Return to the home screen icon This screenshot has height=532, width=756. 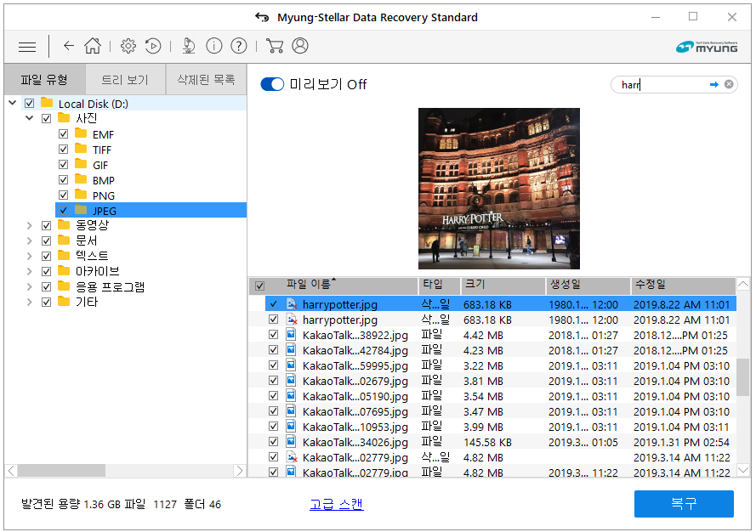93,46
